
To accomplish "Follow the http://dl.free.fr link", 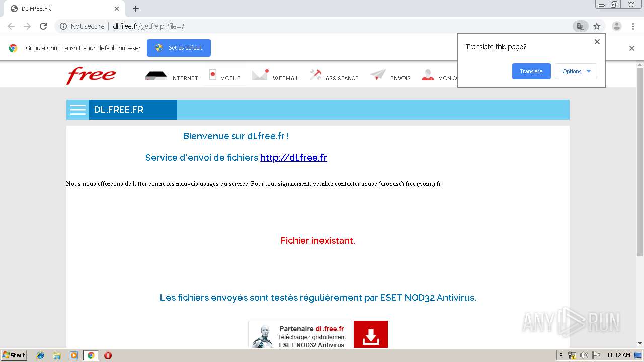I will pos(293,158).
